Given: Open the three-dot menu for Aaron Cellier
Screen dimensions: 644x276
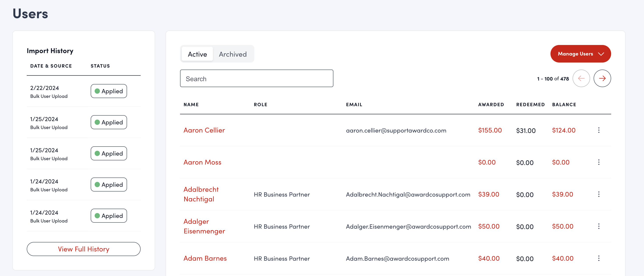Looking at the screenshot, I should click(x=598, y=130).
